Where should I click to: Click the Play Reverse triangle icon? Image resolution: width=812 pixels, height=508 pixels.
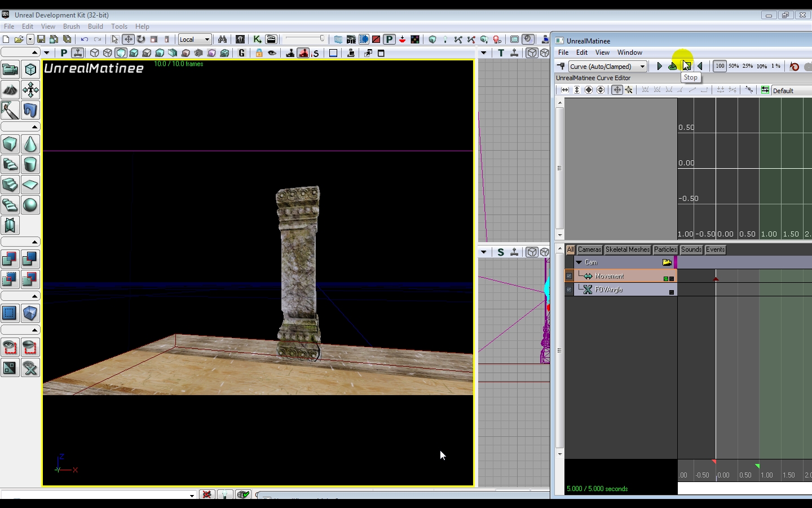tap(700, 66)
